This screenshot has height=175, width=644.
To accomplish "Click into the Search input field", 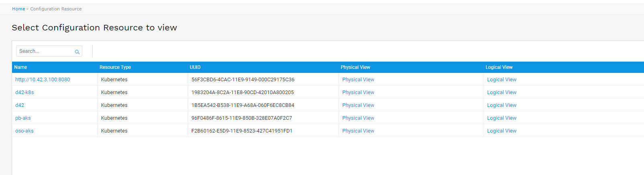I will [x=45, y=51].
